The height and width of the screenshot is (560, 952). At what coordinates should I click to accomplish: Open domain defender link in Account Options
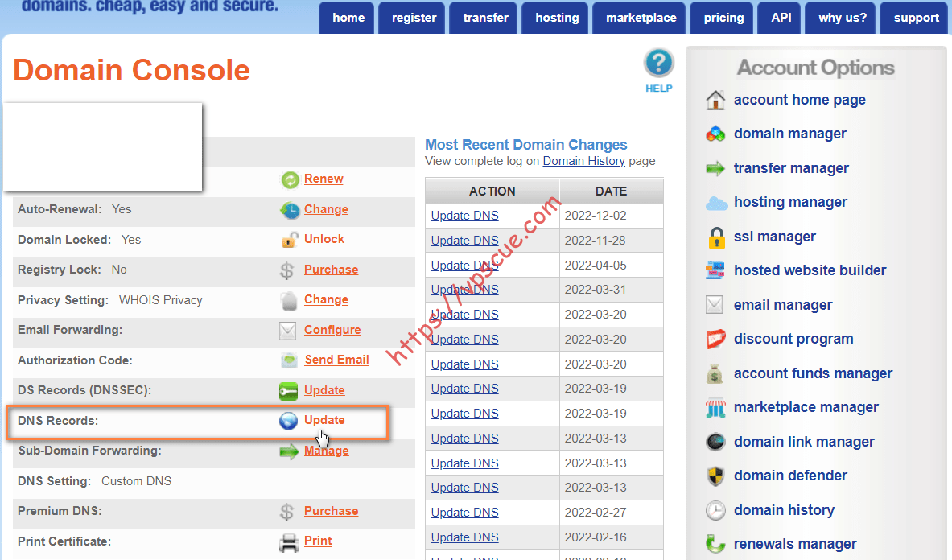pyautogui.click(x=790, y=476)
